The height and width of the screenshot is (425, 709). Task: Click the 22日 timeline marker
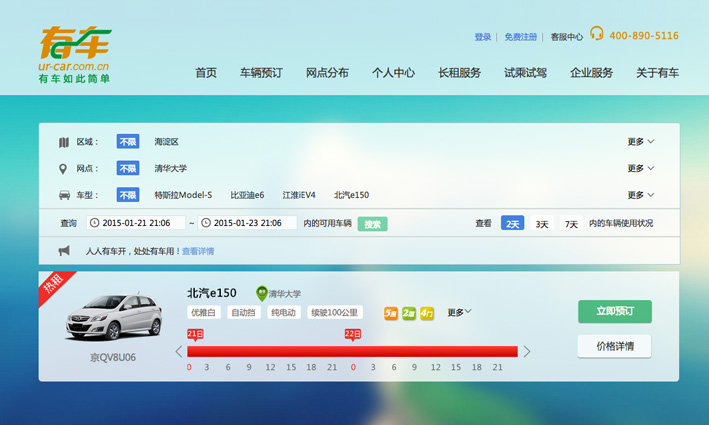pos(353,335)
